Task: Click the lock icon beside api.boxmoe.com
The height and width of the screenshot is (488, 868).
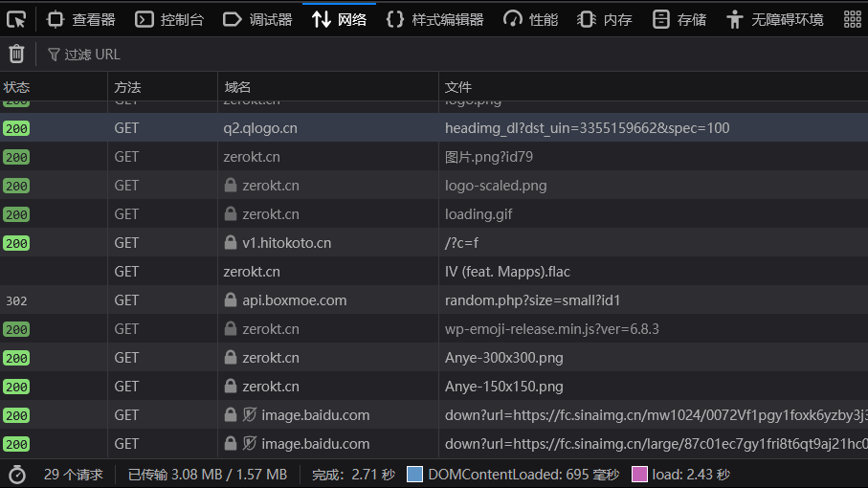Action: pyautogui.click(x=230, y=300)
